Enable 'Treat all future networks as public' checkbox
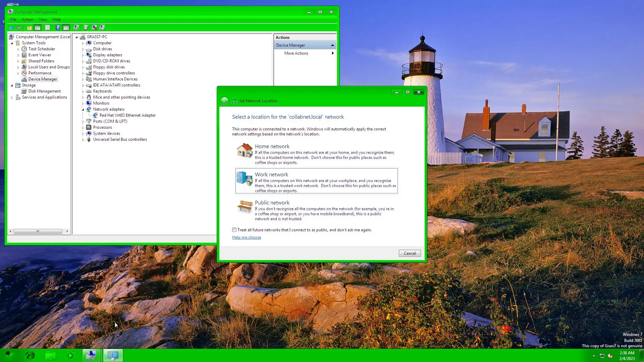Image resolution: width=644 pixels, height=362 pixels. click(234, 230)
